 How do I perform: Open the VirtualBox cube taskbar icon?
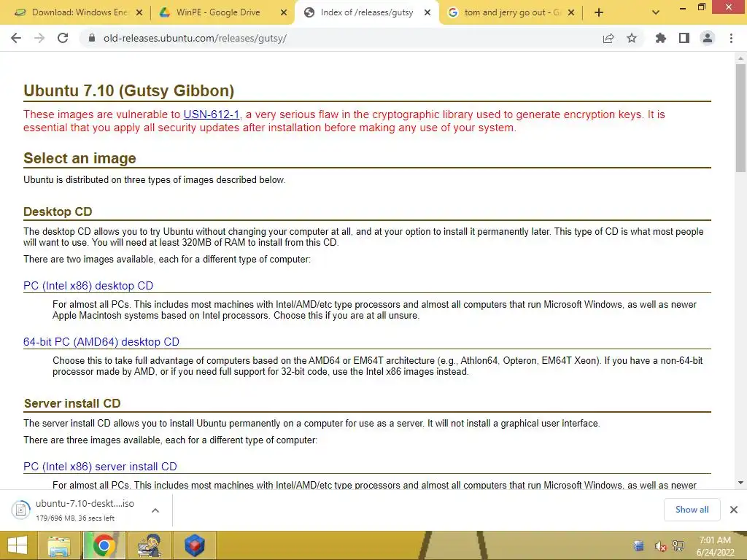[194, 545]
